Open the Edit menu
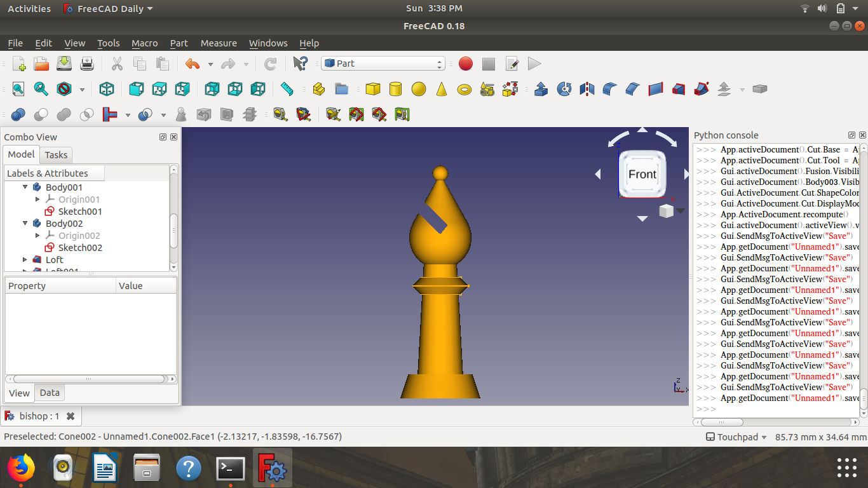The image size is (868, 488). [x=44, y=43]
